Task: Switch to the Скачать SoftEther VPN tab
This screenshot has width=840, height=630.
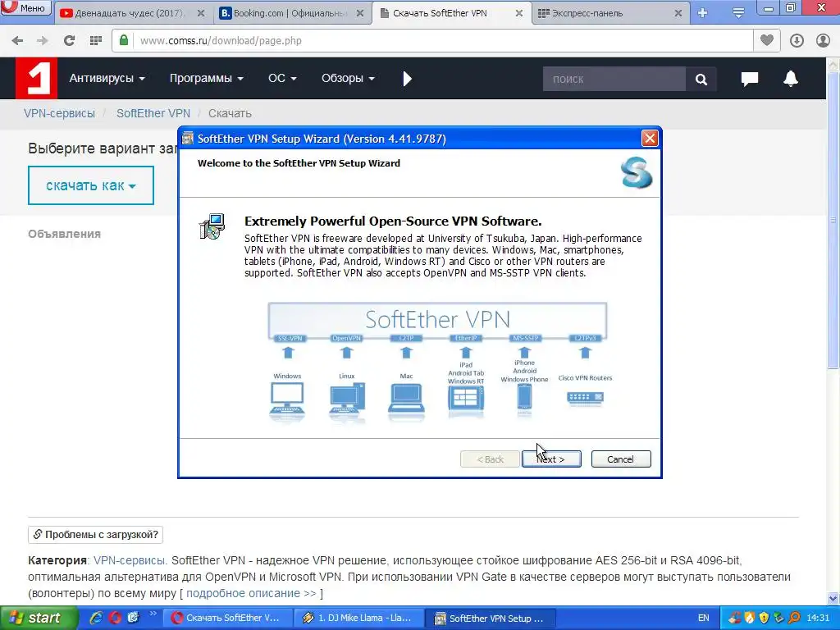Action: coord(452,13)
